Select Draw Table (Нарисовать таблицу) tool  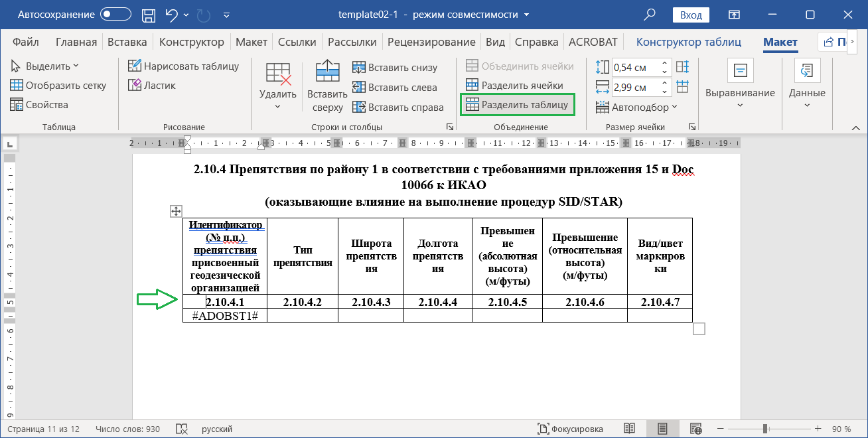pos(183,66)
